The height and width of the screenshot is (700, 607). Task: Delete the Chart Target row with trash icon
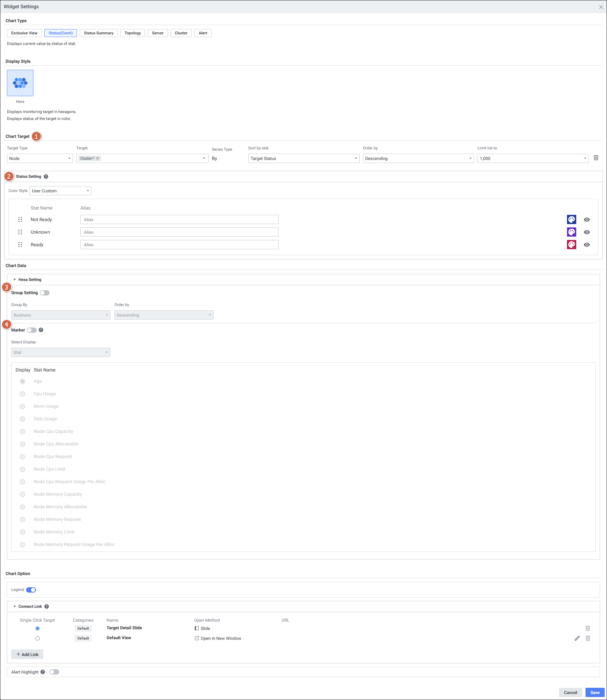tap(596, 158)
